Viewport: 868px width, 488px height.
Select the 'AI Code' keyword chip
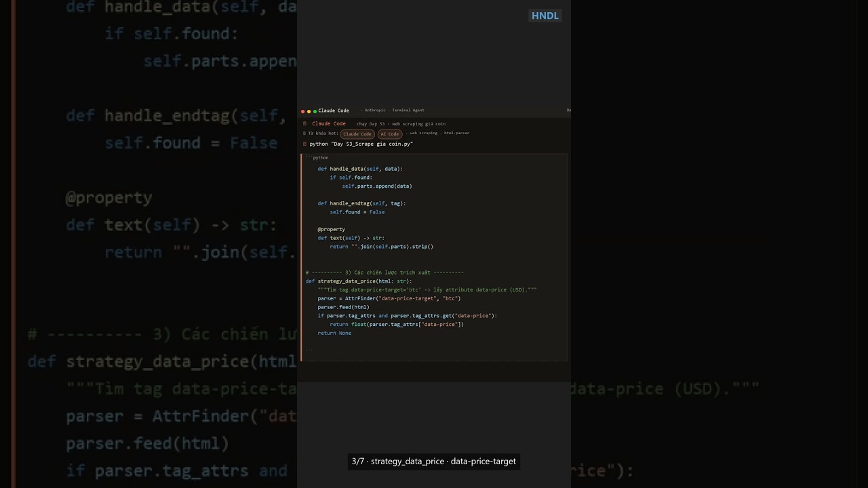[389, 134]
